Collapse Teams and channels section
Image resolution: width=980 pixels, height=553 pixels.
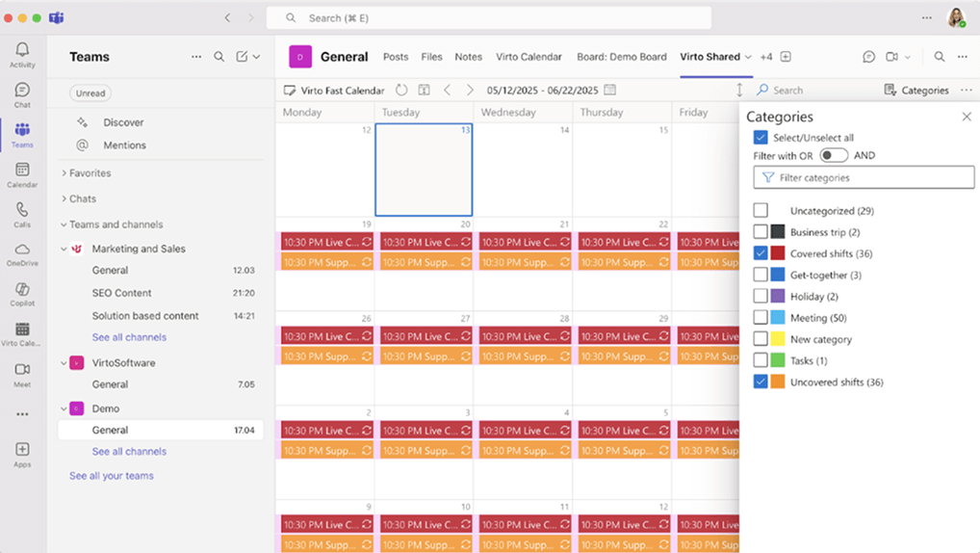[64, 224]
